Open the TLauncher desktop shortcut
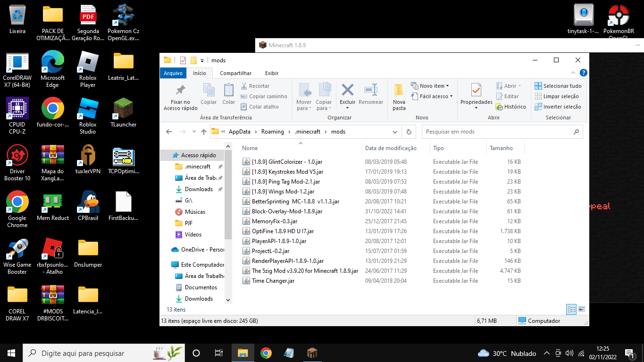Image resolution: width=644 pixels, height=362 pixels. 124,112
